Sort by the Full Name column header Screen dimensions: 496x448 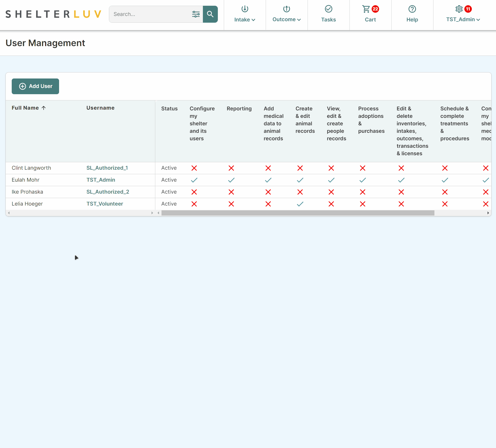[x=25, y=108]
